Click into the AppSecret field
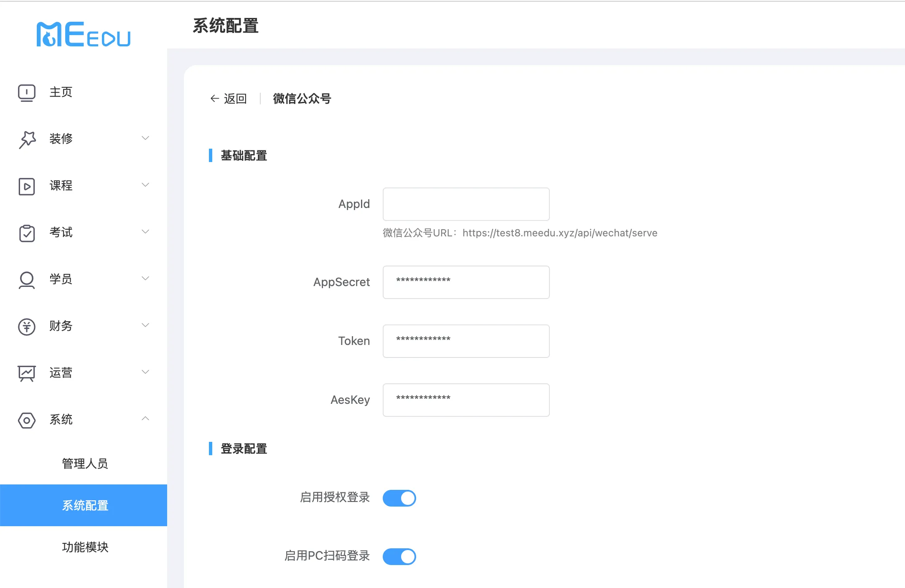This screenshot has height=588, width=905. [x=466, y=282]
